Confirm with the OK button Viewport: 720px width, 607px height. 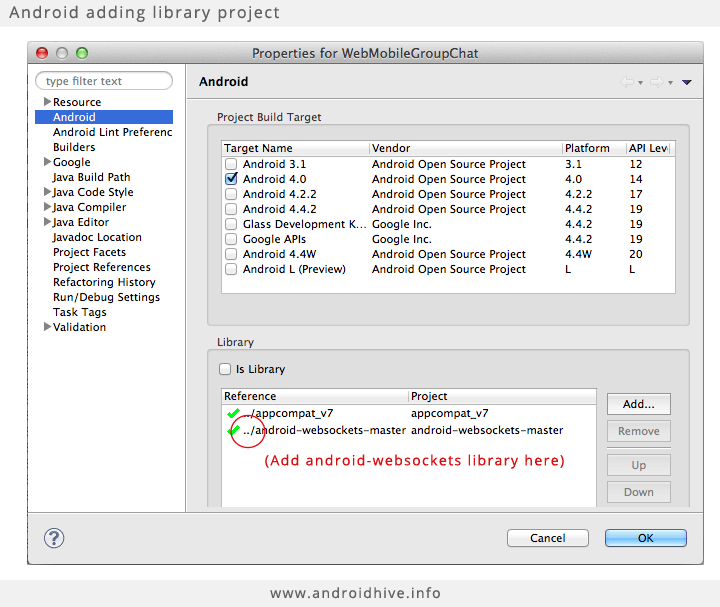(x=646, y=538)
